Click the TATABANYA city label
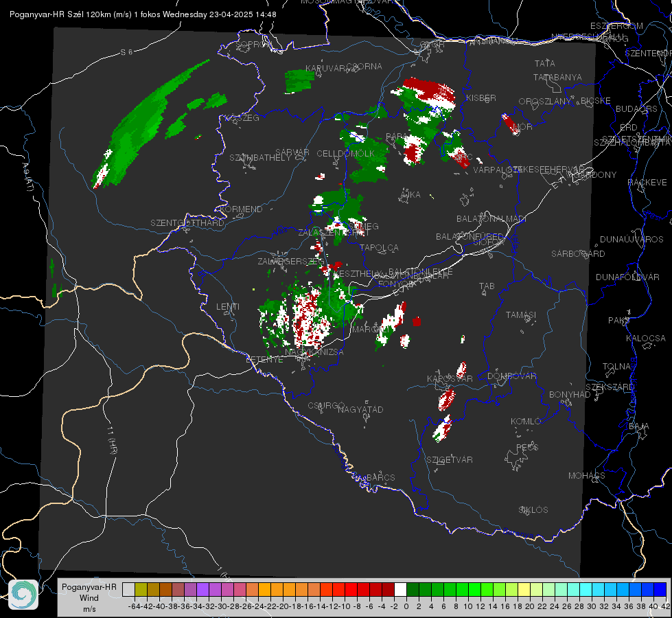 [557, 77]
